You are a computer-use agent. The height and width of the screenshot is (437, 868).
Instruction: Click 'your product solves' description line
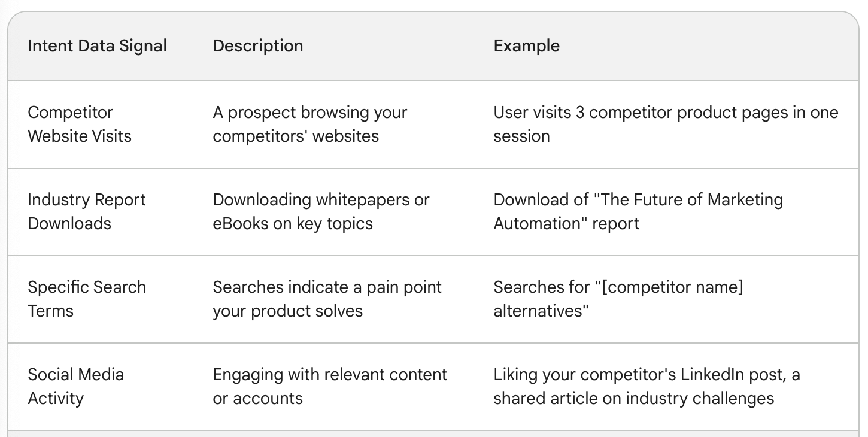[288, 311]
